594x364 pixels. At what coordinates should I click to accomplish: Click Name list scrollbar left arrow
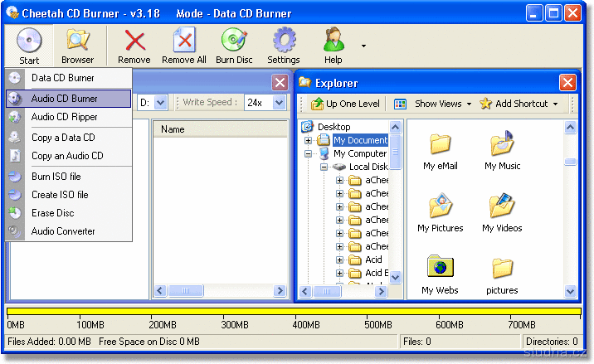[x=160, y=290]
